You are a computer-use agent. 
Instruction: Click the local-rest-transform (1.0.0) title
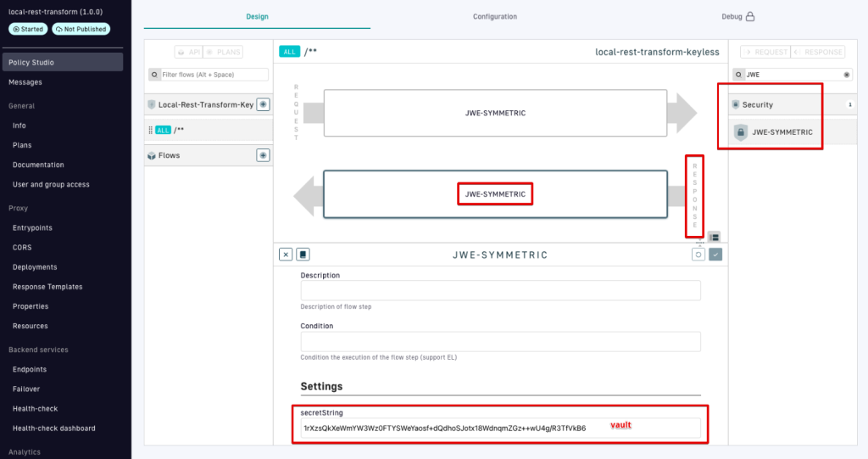[x=55, y=12]
